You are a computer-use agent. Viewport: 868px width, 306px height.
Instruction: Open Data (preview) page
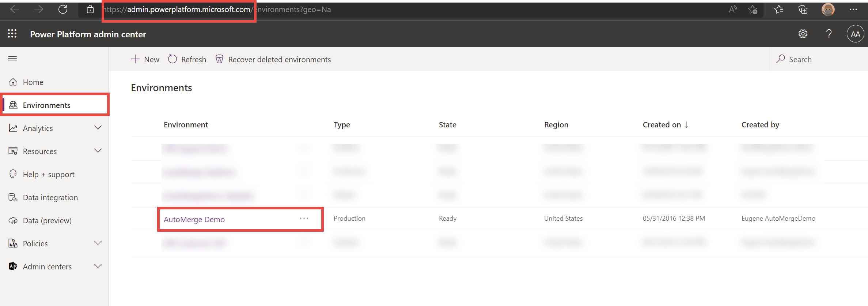coord(47,221)
